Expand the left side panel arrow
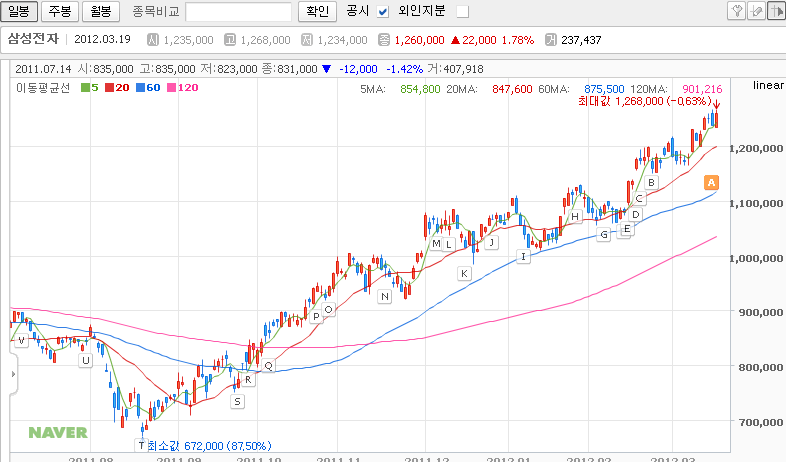786x462 pixels. point(14,374)
